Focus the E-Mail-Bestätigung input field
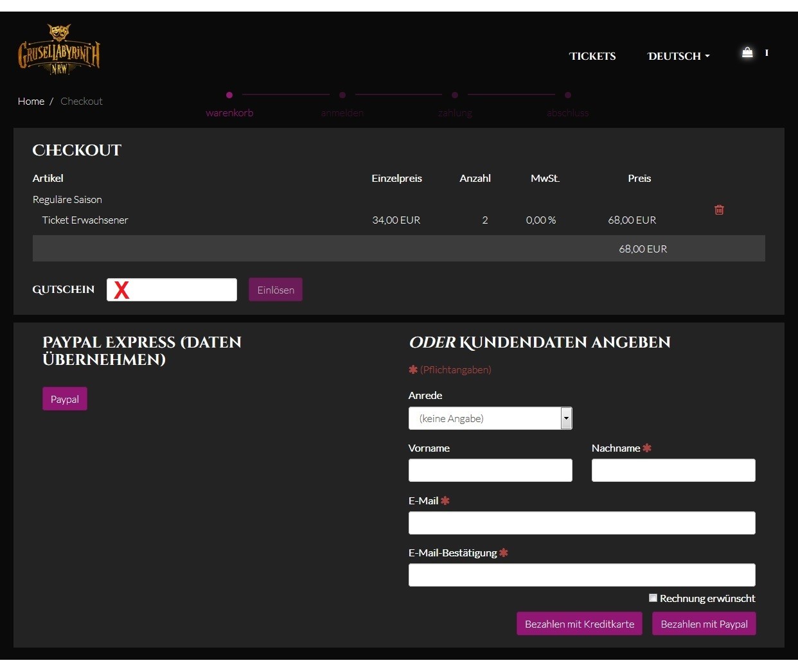 [x=582, y=575]
